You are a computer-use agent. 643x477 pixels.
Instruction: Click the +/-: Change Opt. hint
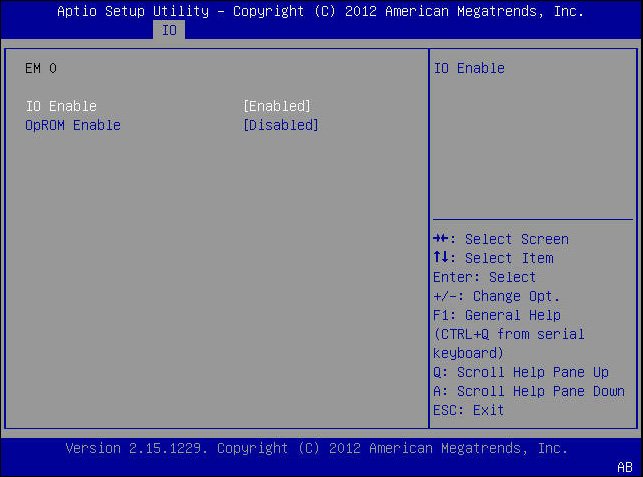pyautogui.click(x=496, y=296)
